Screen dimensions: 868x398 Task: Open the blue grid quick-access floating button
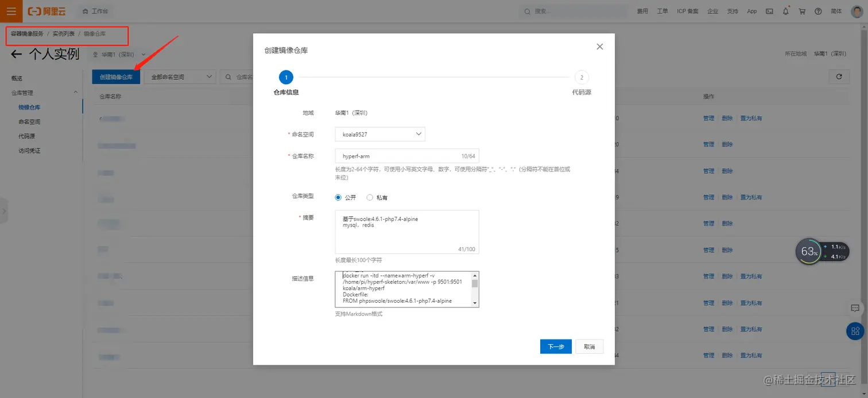coord(855,331)
